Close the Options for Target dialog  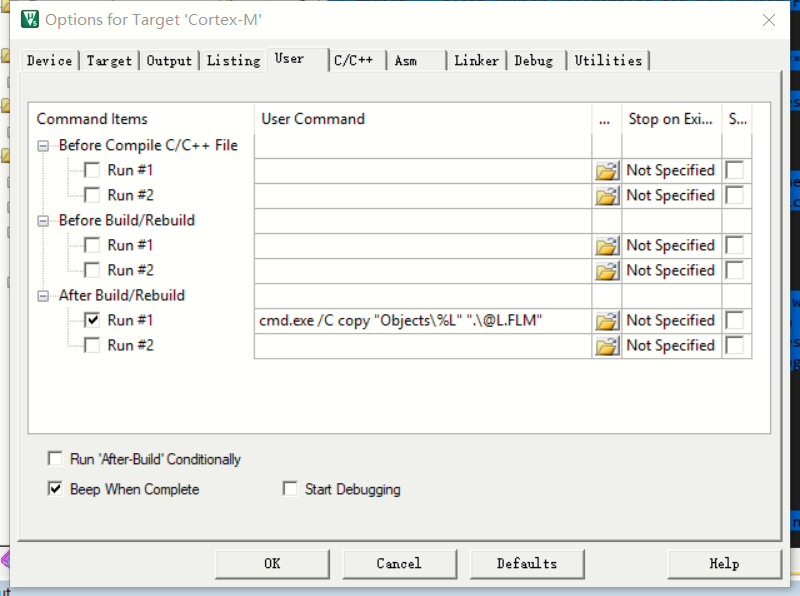tap(769, 20)
